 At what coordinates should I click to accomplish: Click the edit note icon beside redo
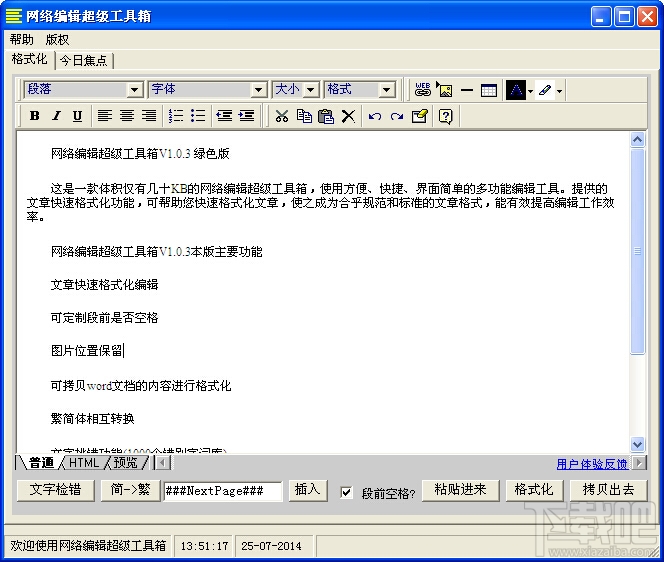point(420,116)
